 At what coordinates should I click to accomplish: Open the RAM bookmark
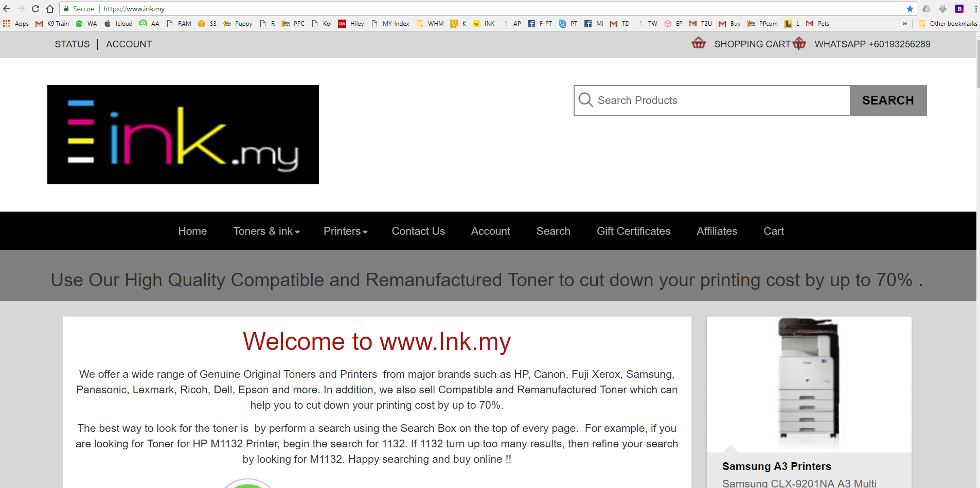[179, 24]
